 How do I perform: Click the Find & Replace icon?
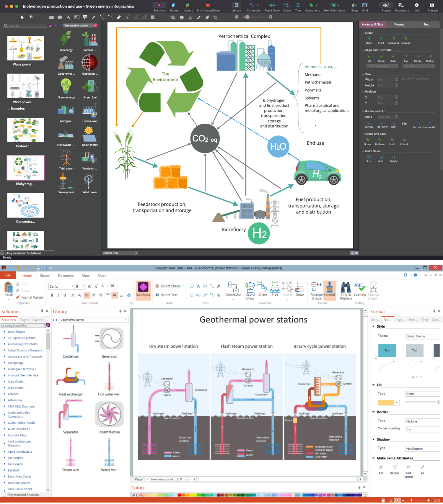(346, 291)
